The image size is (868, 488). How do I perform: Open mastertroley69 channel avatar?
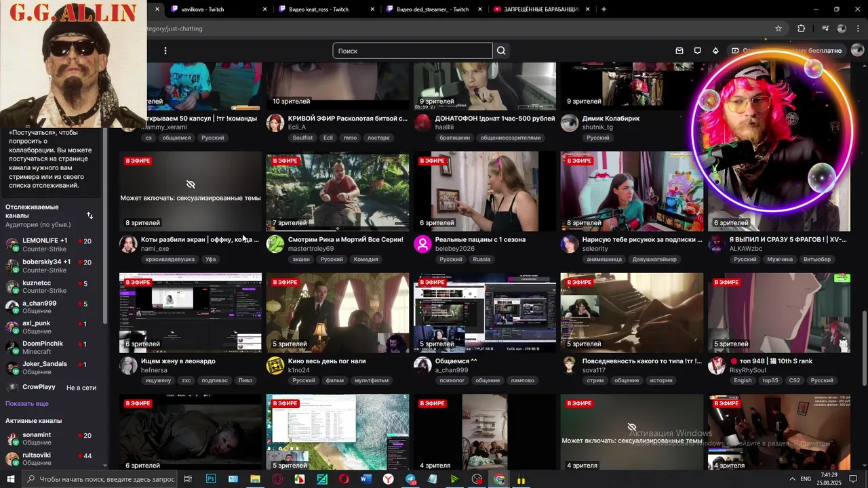(x=275, y=244)
